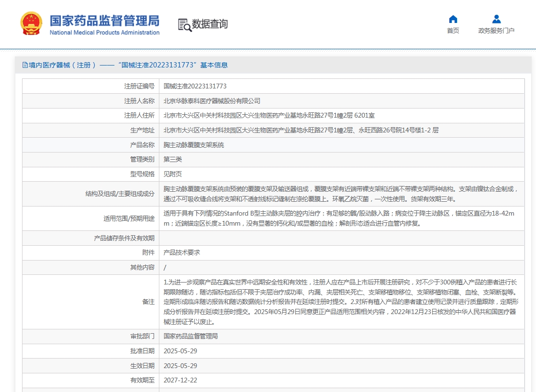Click the 生产地址 label
Screen dimensions: 536x392
tap(143, 130)
